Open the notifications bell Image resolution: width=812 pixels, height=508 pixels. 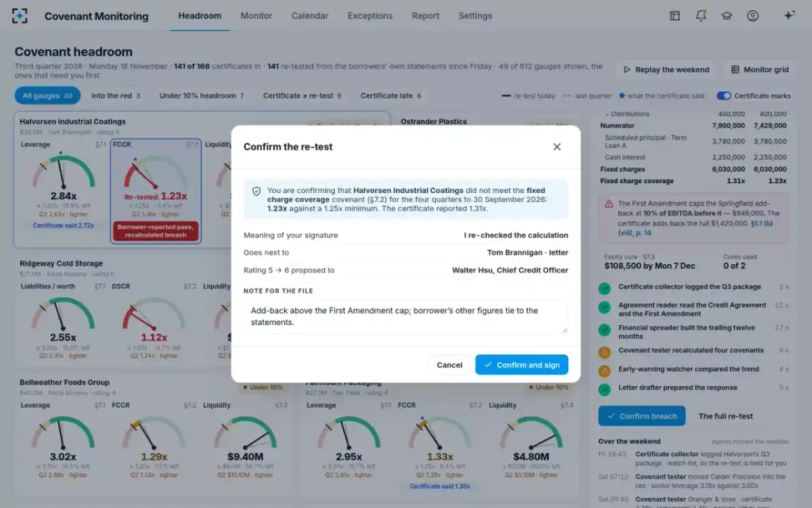coord(701,16)
